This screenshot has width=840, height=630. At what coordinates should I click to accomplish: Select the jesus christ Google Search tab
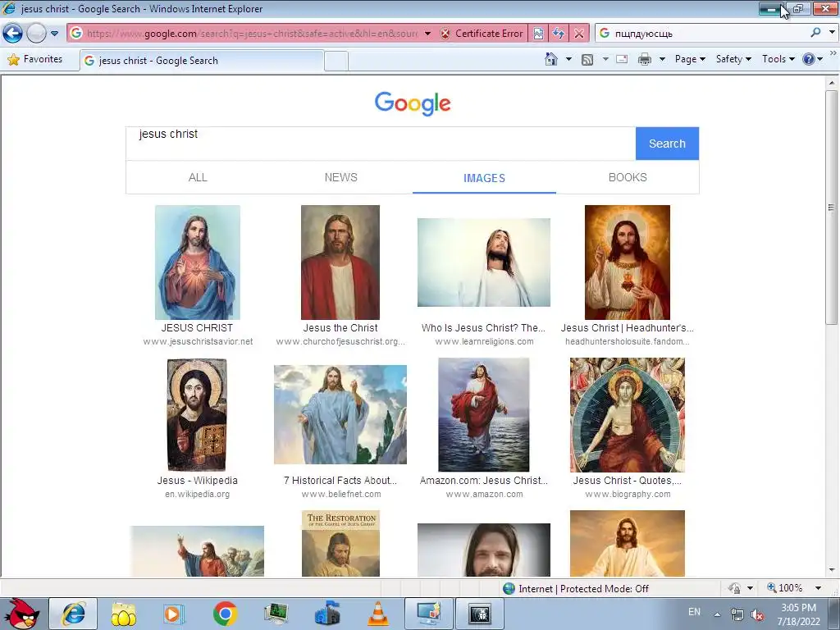[x=202, y=61]
